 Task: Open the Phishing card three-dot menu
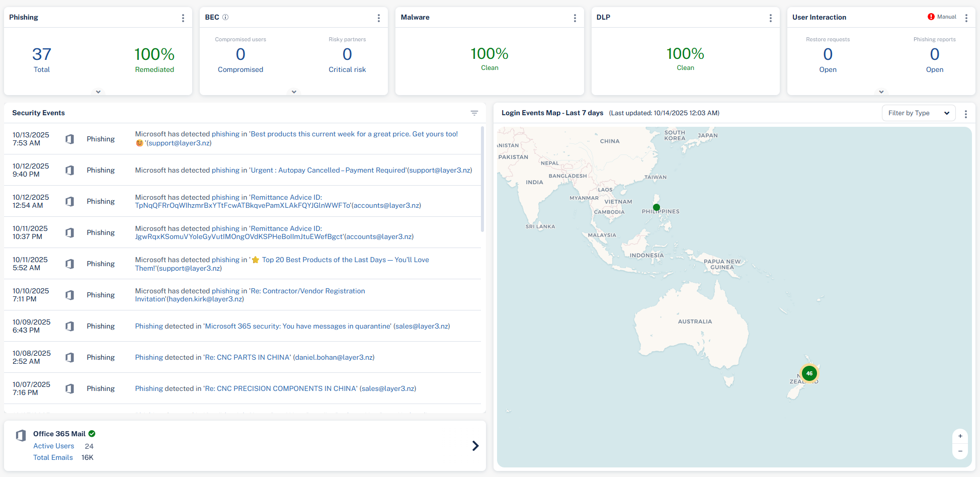(183, 18)
